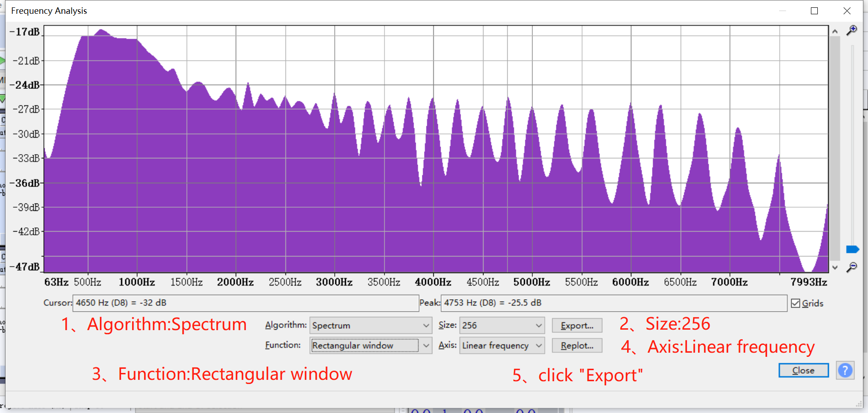Click the Close button at the bottom right

[803, 370]
